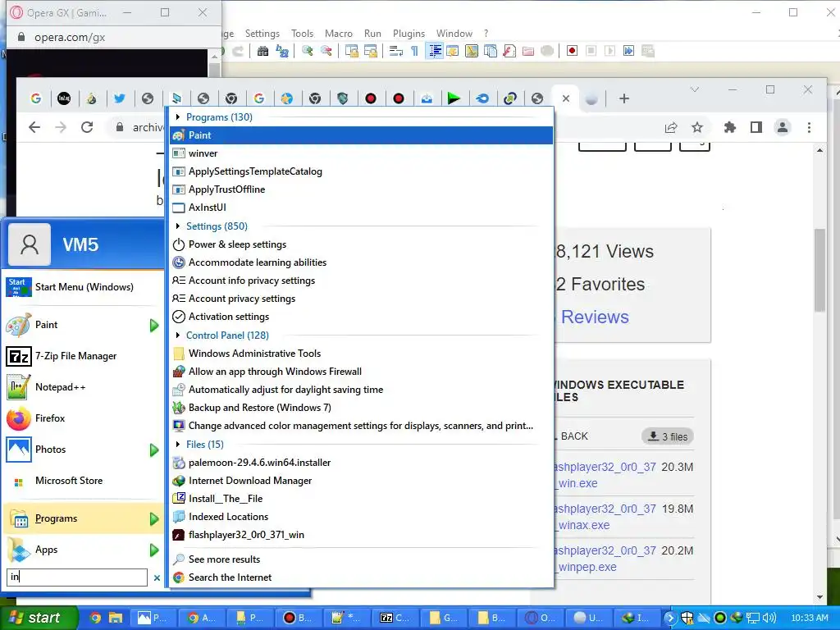840x630 pixels.
Task: Add a new Chrome tab
Action: point(624,98)
